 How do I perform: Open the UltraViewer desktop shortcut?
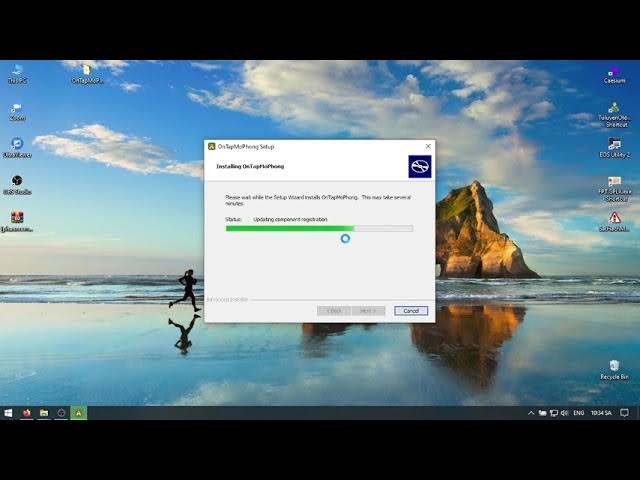click(x=16, y=145)
